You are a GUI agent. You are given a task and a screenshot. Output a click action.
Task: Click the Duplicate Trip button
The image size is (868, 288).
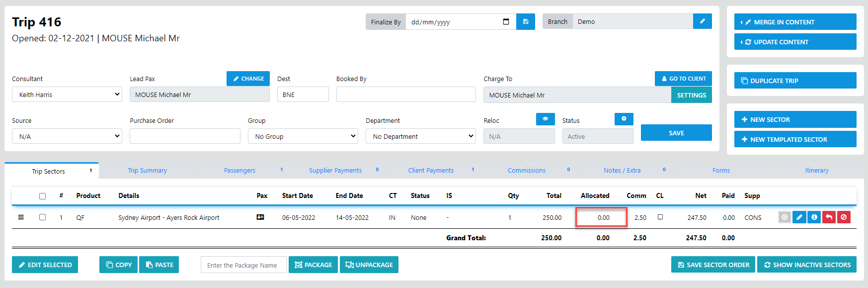pyautogui.click(x=795, y=81)
